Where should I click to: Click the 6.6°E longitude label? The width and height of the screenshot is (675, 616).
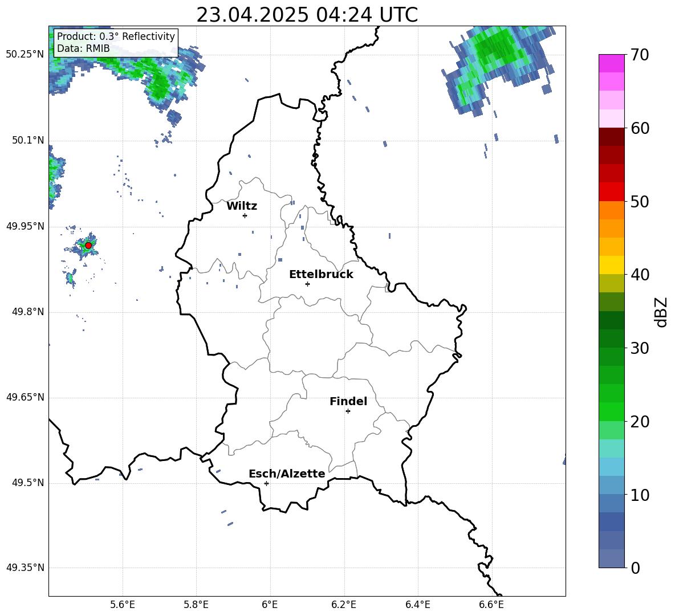pos(491,605)
